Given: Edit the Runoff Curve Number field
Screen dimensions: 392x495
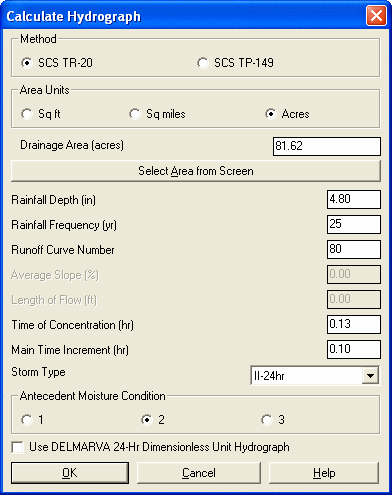Looking at the screenshot, I should click(x=354, y=249).
